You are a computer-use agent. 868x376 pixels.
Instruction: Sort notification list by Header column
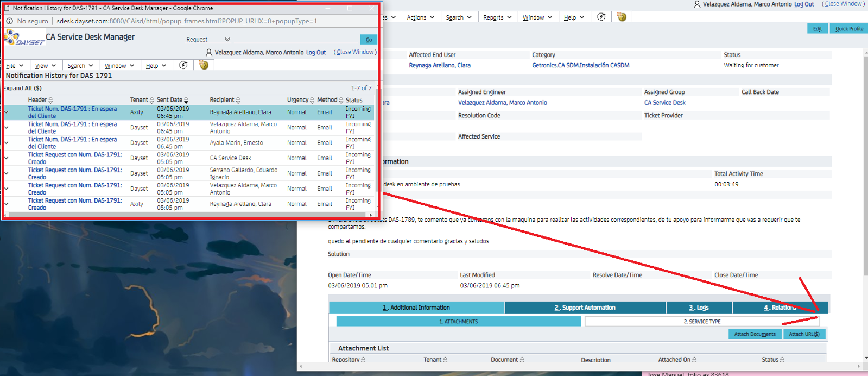[50, 100]
